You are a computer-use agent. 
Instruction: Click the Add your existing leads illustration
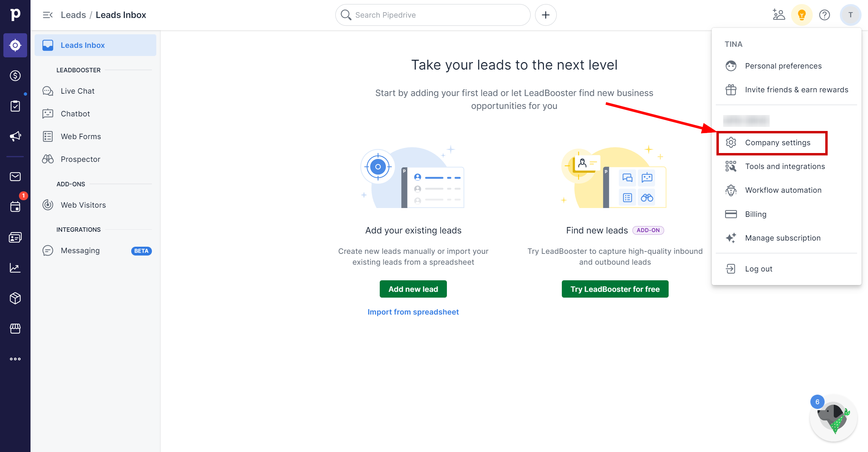413,176
